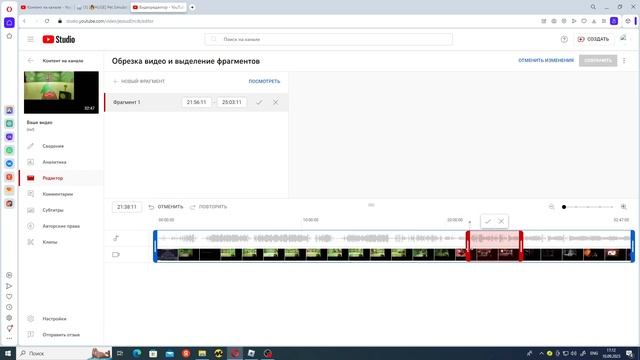Click the discard changes link
Image resolution: width=640 pixels, height=360 pixels.
[x=546, y=60]
